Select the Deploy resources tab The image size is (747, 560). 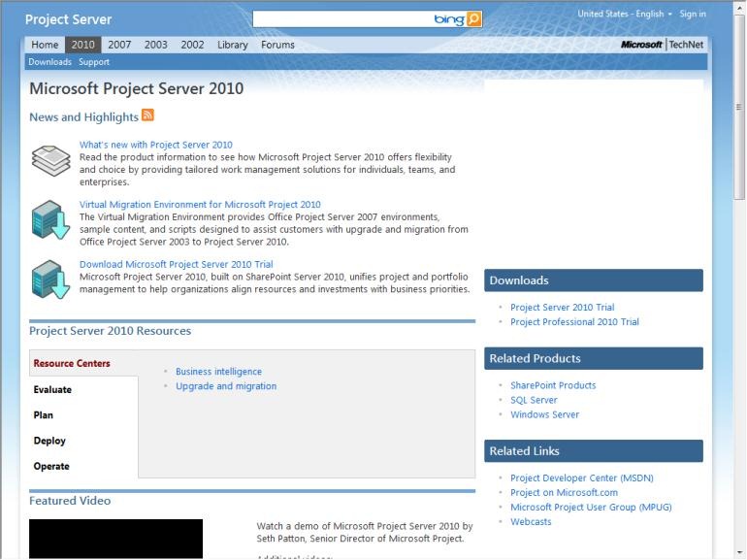49,441
